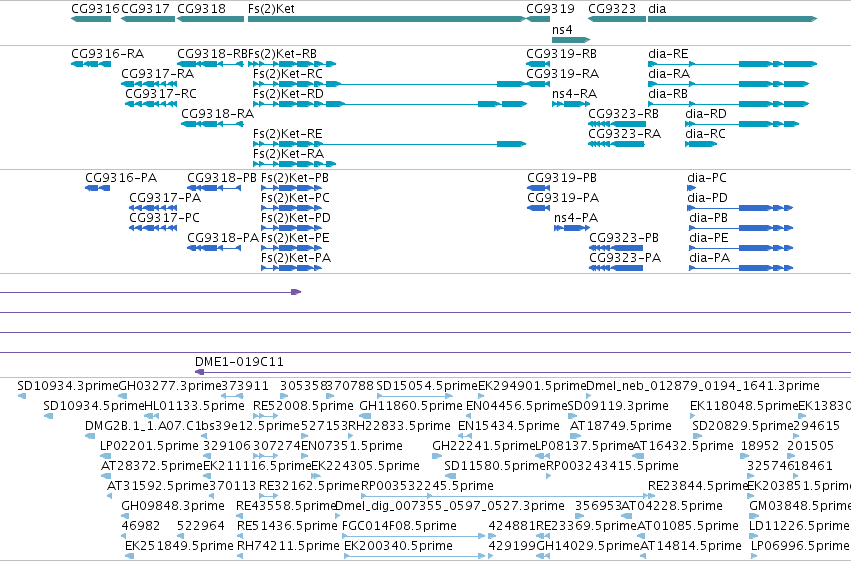This screenshot has width=851, height=561.
Task: Click the AT14814.5prime EST label
Action: coord(691,547)
